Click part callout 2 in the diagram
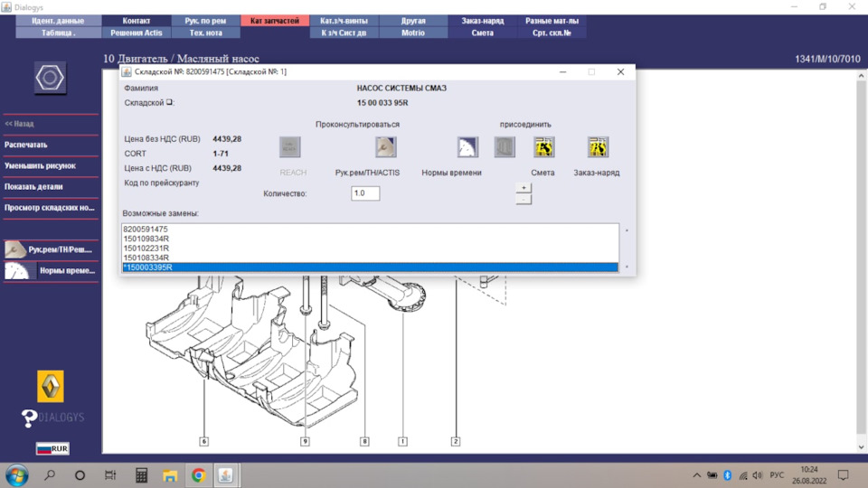 click(455, 441)
